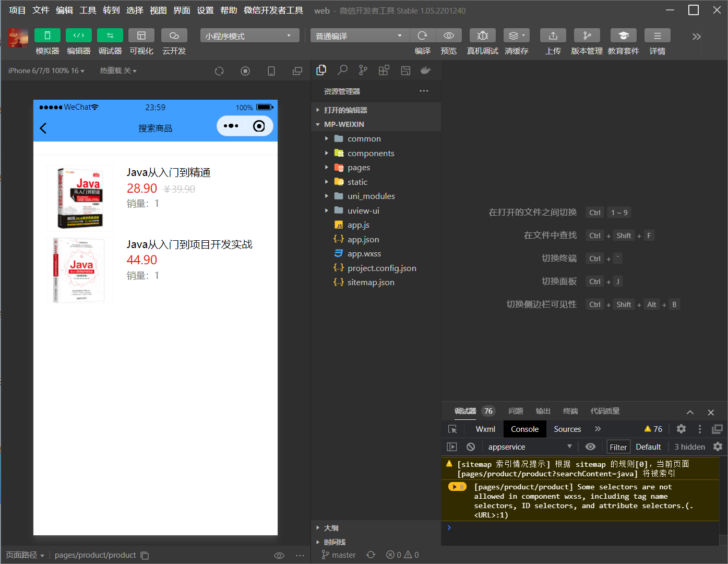
Task: Click the console Filter input
Action: (618, 447)
